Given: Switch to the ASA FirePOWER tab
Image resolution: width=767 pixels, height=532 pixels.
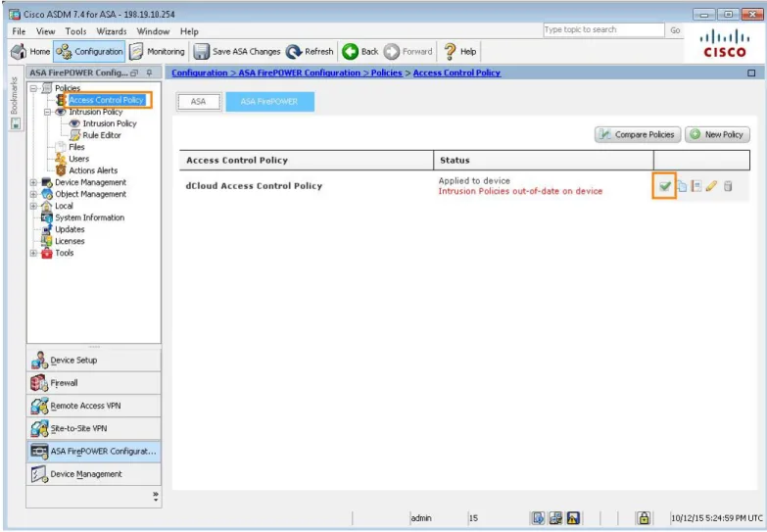Looking at the screenshot, I should click(269, 101).
